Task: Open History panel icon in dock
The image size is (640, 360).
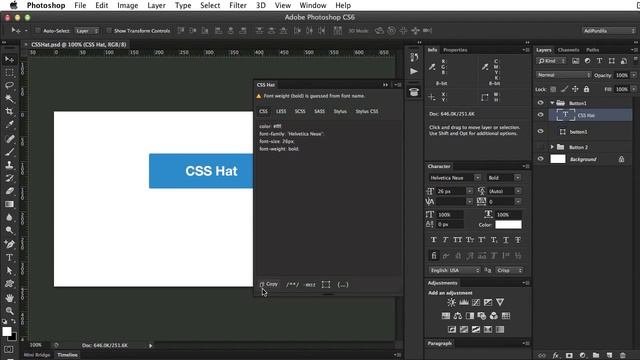Action: pos(414,57)
